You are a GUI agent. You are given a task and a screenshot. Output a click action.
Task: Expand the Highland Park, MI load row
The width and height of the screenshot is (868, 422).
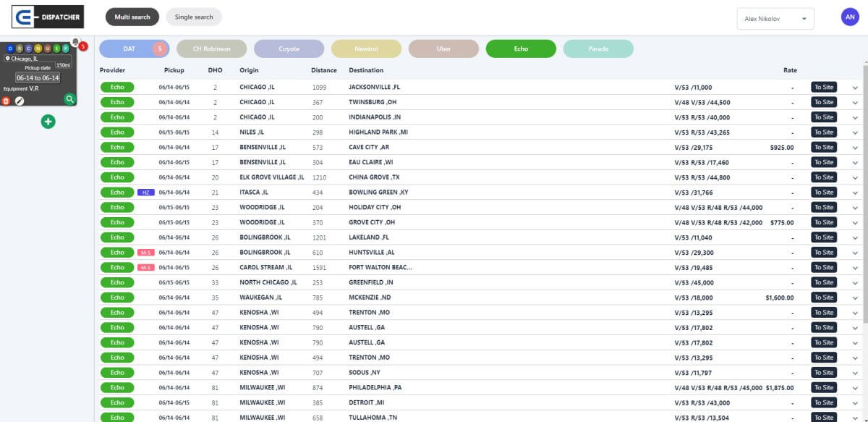[855, 132]
